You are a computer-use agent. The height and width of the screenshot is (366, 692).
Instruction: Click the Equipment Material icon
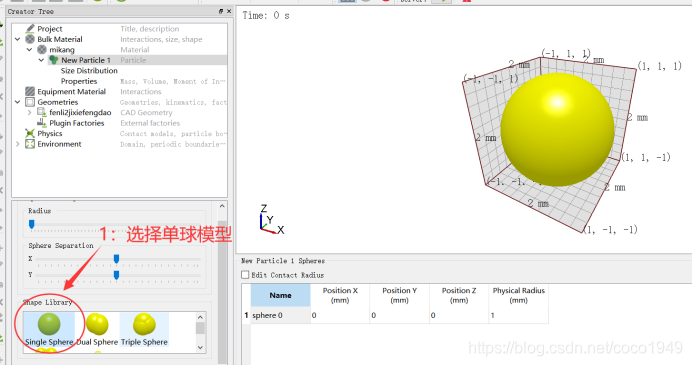30,91
